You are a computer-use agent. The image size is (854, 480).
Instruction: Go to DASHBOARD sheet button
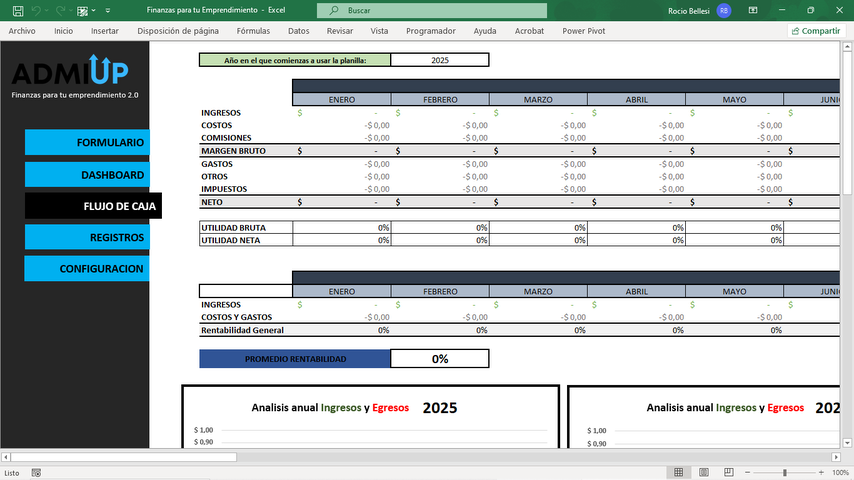(x=87, y=175)
